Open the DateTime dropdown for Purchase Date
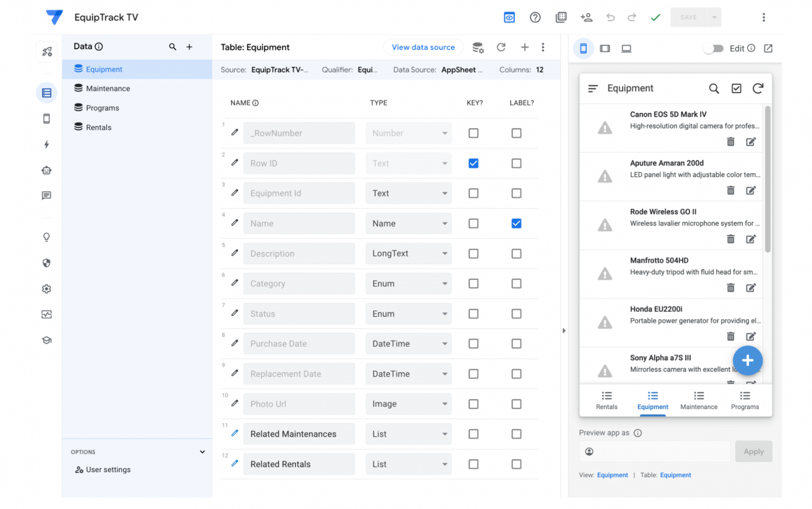The height and width of the screenshot is (509, 812). click(408, 344)
